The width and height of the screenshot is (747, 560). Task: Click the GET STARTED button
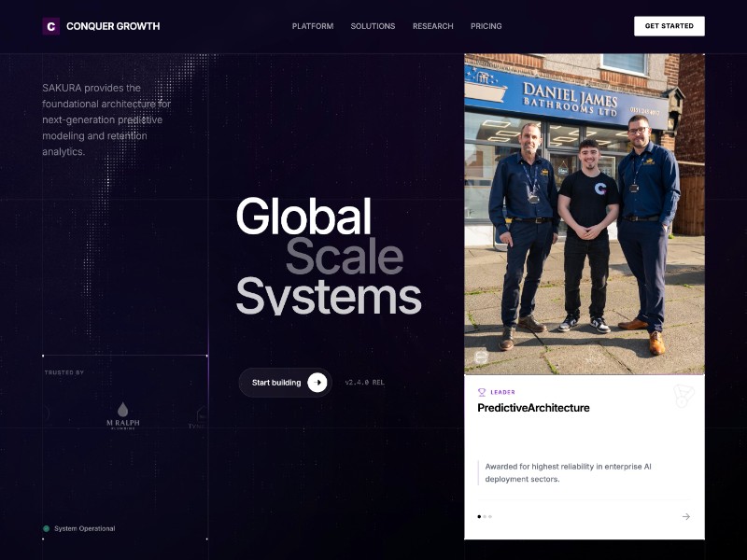[669, 25]
